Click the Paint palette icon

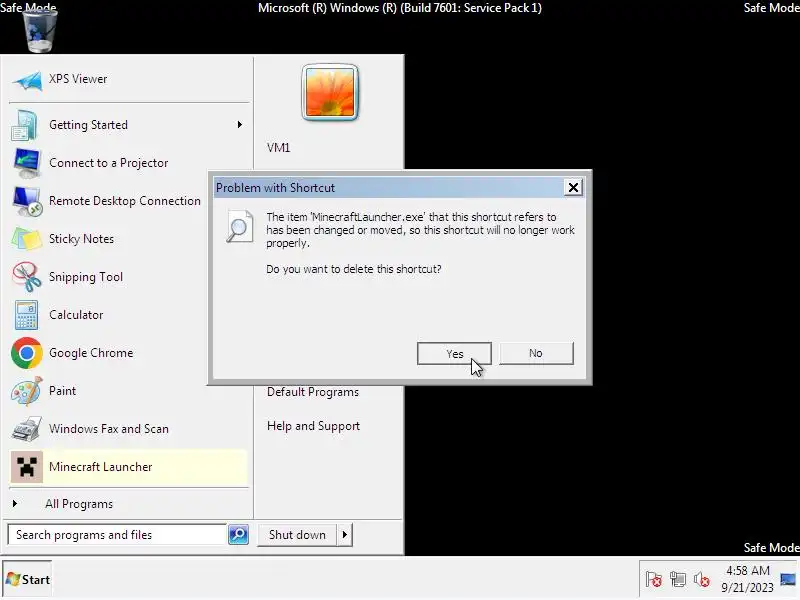coord(27,391)
